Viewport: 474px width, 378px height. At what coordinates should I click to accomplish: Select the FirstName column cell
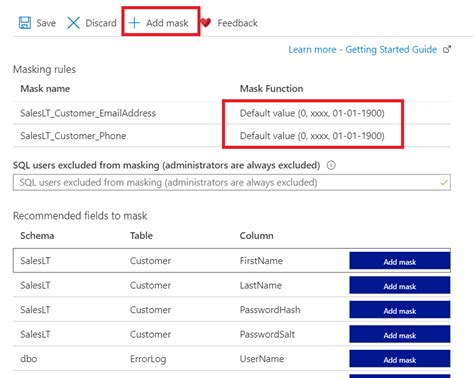tap(261, 261)
